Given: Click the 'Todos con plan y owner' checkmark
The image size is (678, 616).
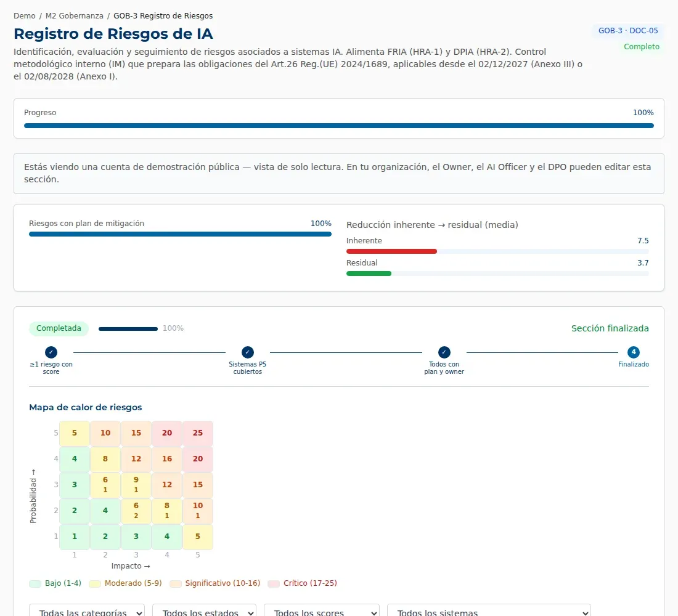Looking at the screenshot, I should click(x=444, y=352).
